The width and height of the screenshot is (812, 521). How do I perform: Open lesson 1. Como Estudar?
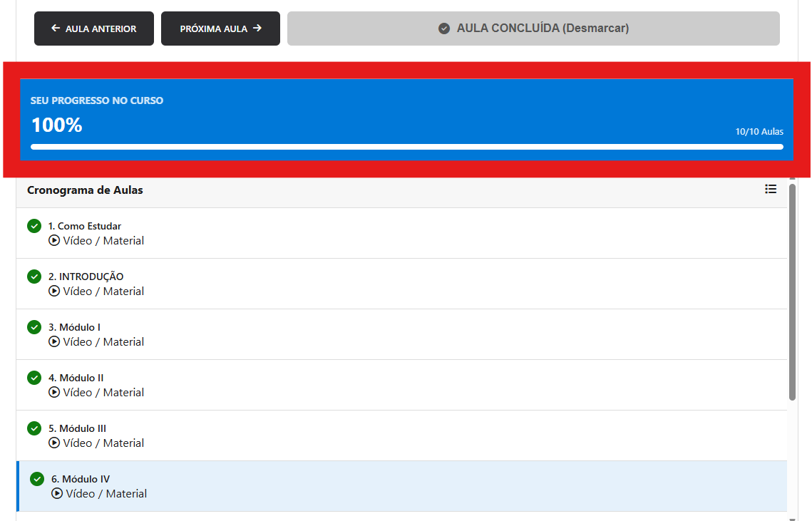[x=402, y=233]
